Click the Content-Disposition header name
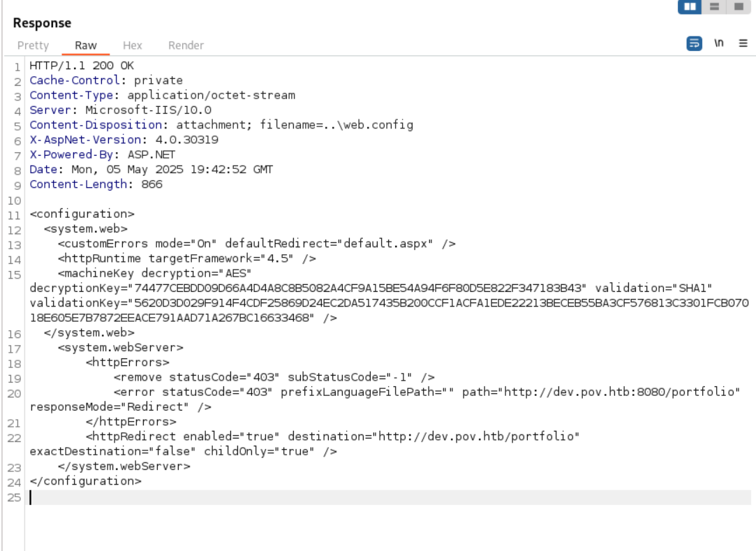Image resolution: width=756 pixels, height=551 pixels. tap(75, 125)
